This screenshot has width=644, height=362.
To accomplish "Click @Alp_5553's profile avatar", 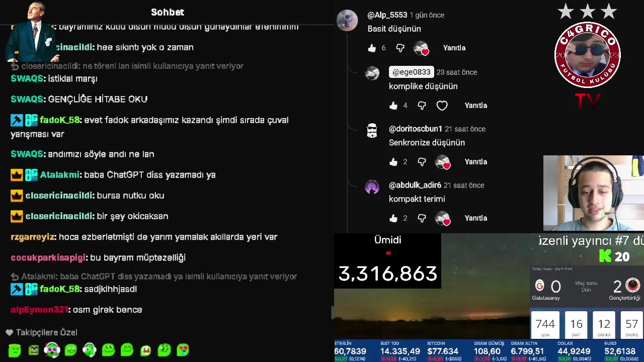I will point(347,21).
